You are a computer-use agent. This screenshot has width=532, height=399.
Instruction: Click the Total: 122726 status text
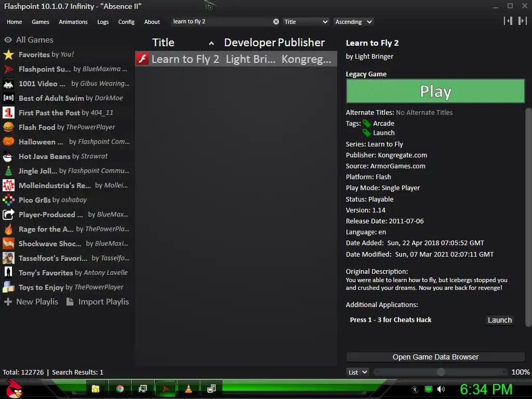23,372
